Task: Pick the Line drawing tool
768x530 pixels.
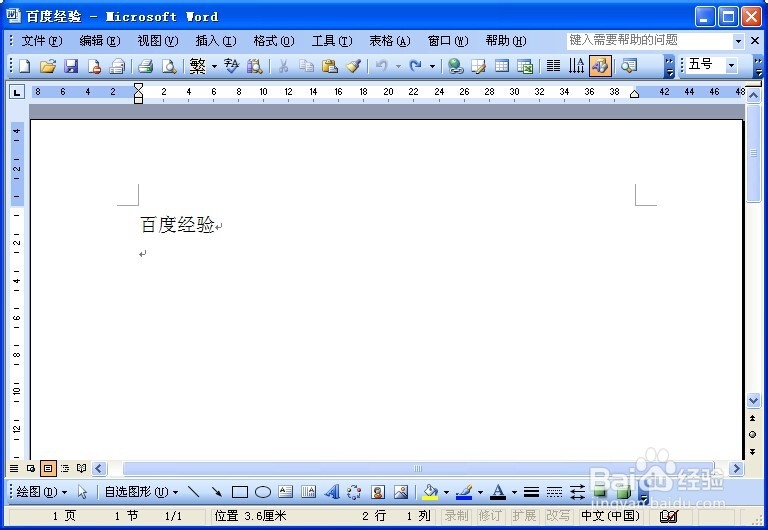Action: click(x=193, y=491)
